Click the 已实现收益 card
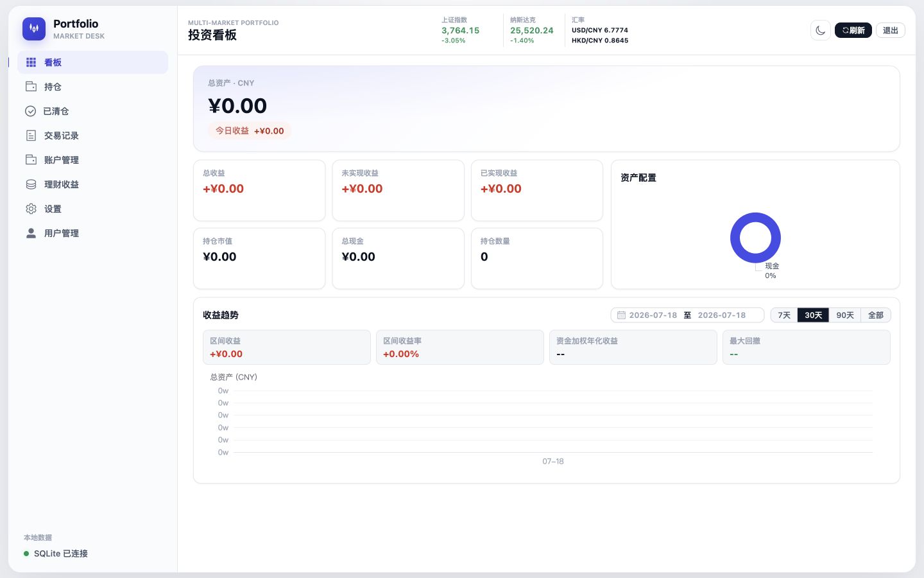This screenshot has width=924, height=578. click(x=537, y=190)
